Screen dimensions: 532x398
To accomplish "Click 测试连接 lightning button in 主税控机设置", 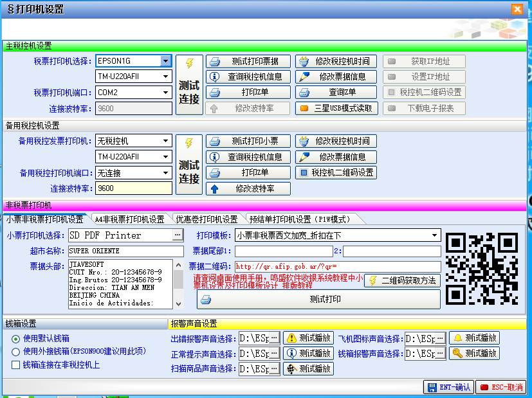I will 189,85.
